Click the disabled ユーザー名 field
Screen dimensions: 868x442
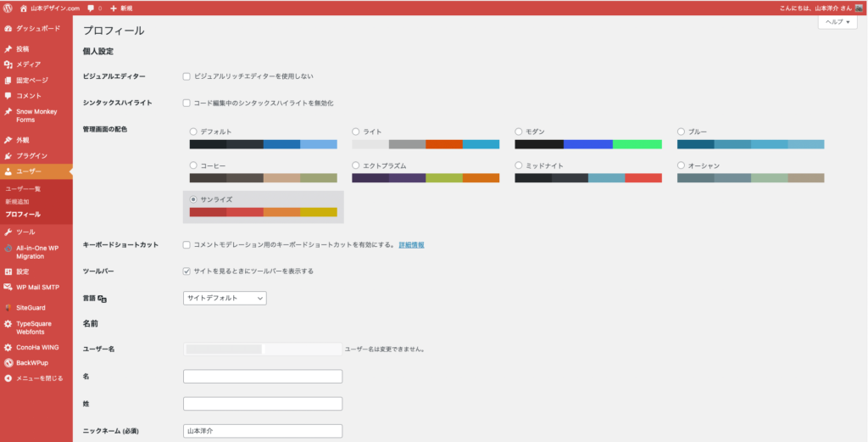point(263,349)
